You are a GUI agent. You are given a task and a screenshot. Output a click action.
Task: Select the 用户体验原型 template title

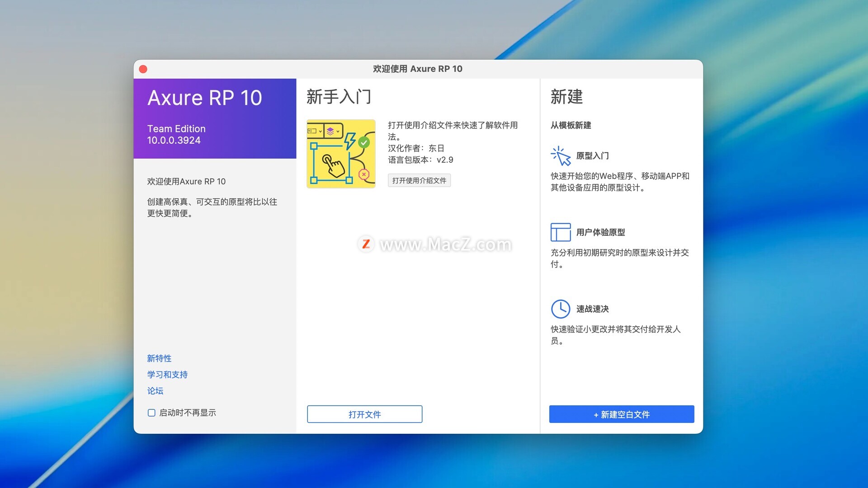pos(600,232)
